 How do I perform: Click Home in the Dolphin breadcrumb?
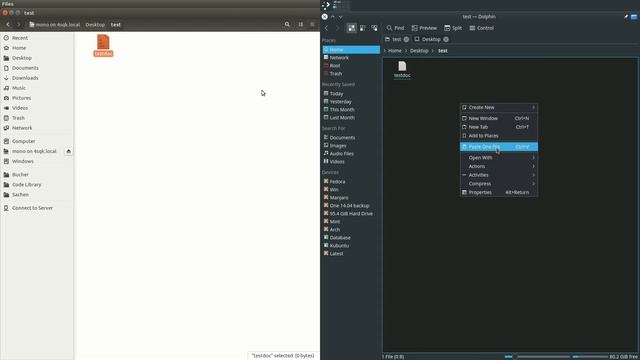coord(394,51)
